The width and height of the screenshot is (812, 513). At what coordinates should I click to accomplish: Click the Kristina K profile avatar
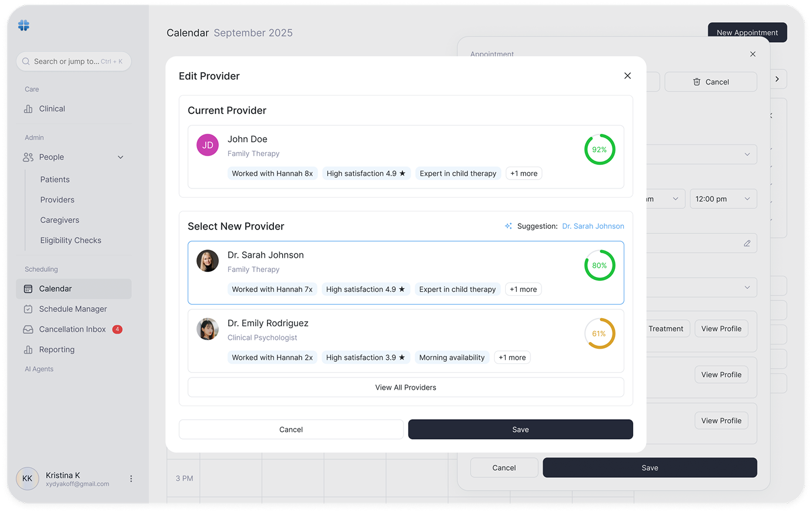tap(27, 479)
